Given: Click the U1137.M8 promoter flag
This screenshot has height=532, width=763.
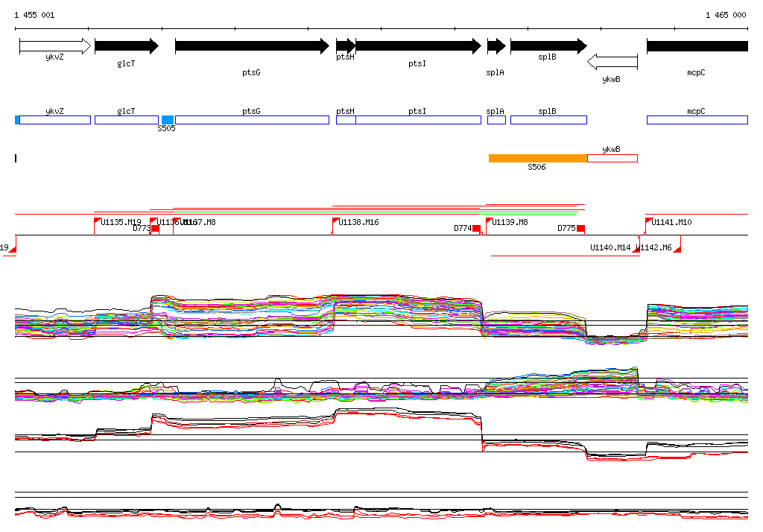Looking at the screenshot, I should (x=177, y=221).
